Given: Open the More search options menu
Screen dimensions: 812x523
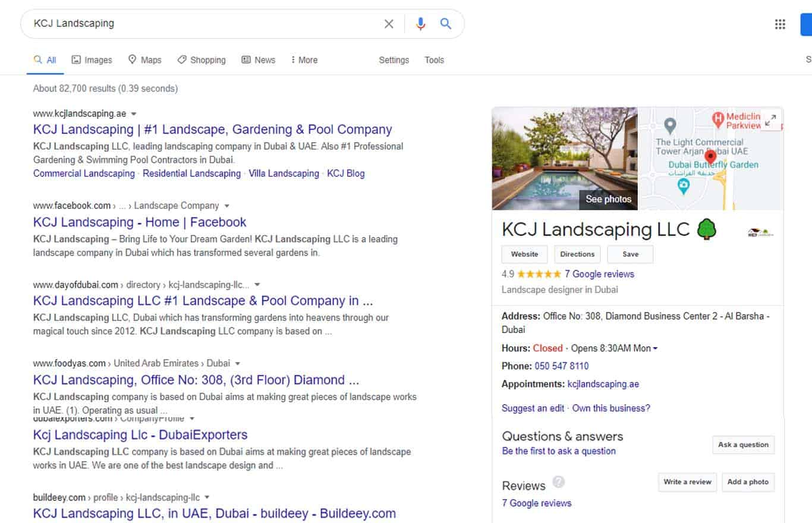Looking at the screenshot, I should 304,60.
